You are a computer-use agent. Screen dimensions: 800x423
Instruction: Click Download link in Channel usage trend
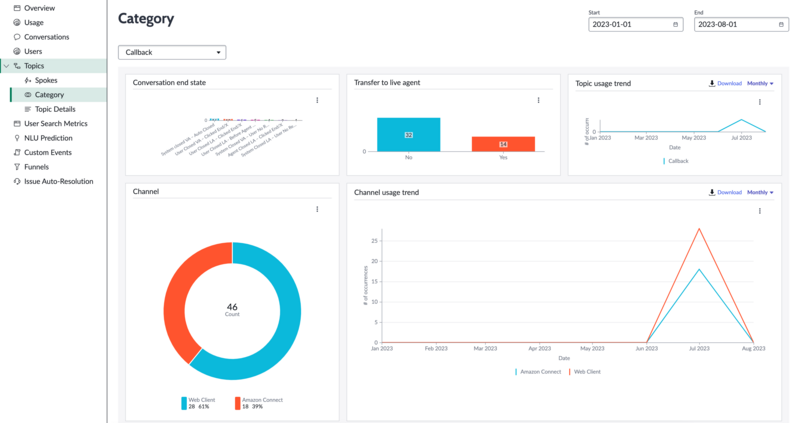pos(729,192)
